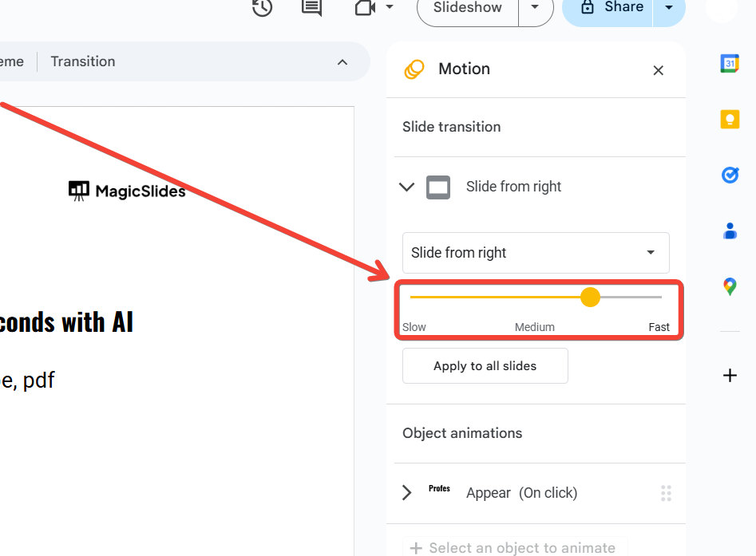The image size is (756, 556).
Task: Click the transition speed slider handle
Action: (x=590, y=297)
